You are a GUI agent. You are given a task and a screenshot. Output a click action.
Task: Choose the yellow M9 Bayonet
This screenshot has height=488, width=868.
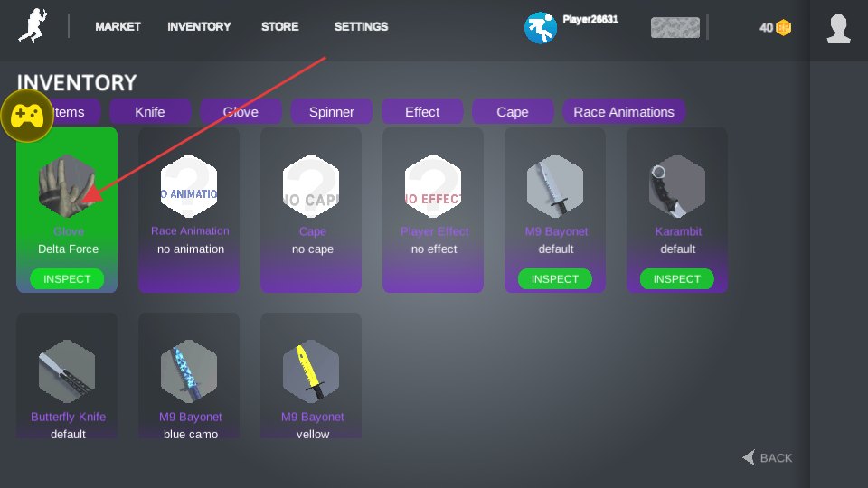pos(311,371)
